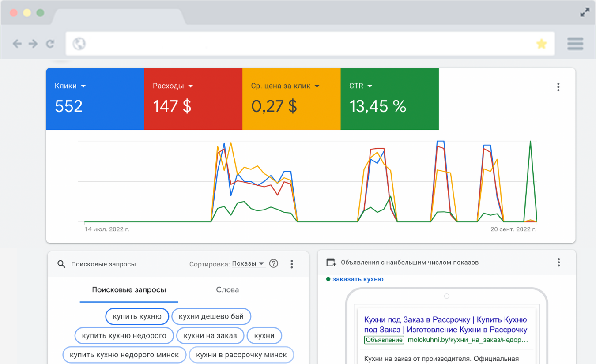
Task: Switch to the Слова tab
Action: [x=227, y=290]
